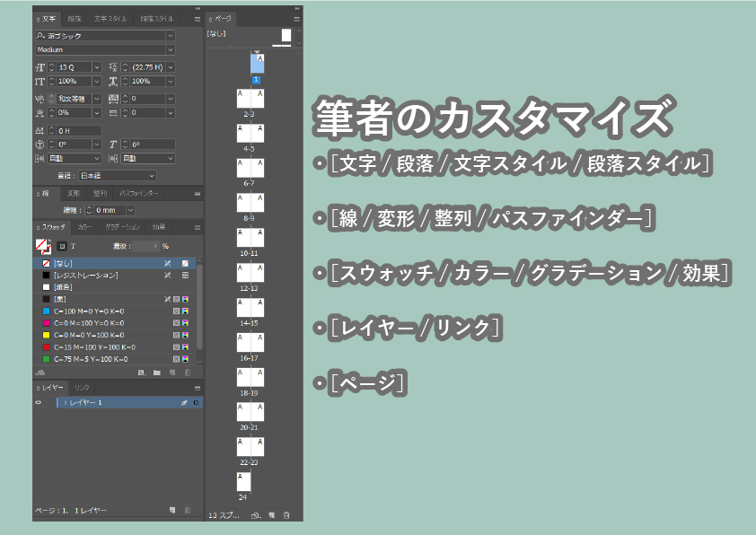Toggle lock column on レイヤー 1 row

pyautogui.click(x=49, y=402)
